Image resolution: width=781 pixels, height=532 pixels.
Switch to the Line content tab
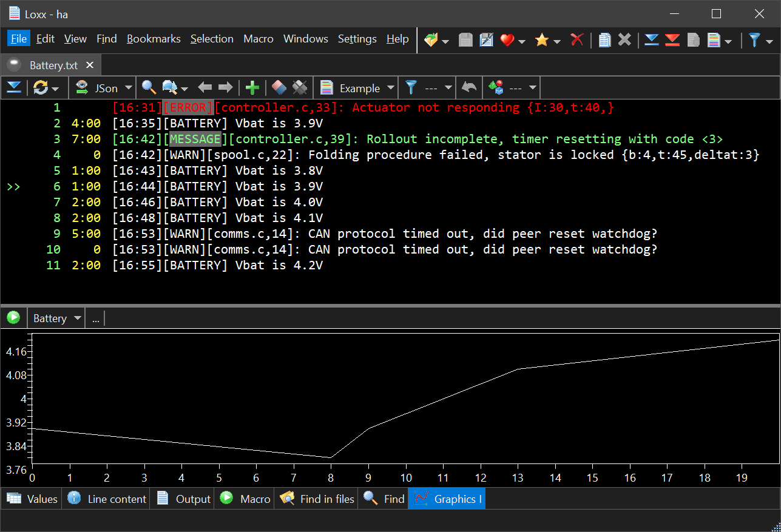click(107, 499)
